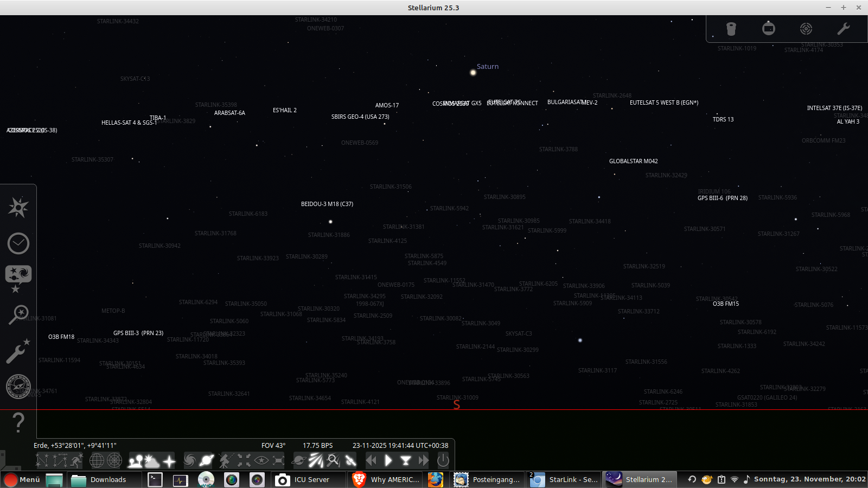Image resolution: width=868 pixels, height=488 pixels.
Task: Toggle the atmosphere cloud button
Action: click(x=152, y=461)
